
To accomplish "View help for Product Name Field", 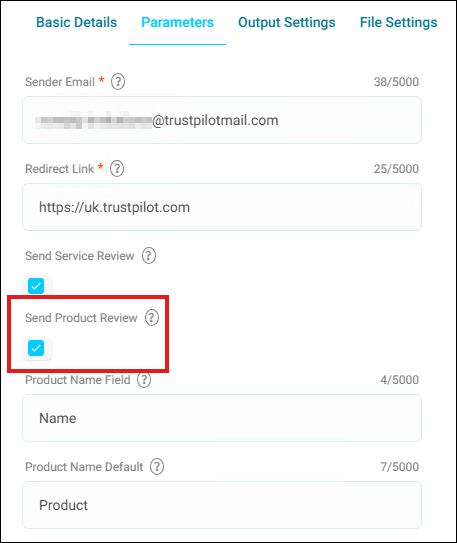I will [x=144, y=380].
